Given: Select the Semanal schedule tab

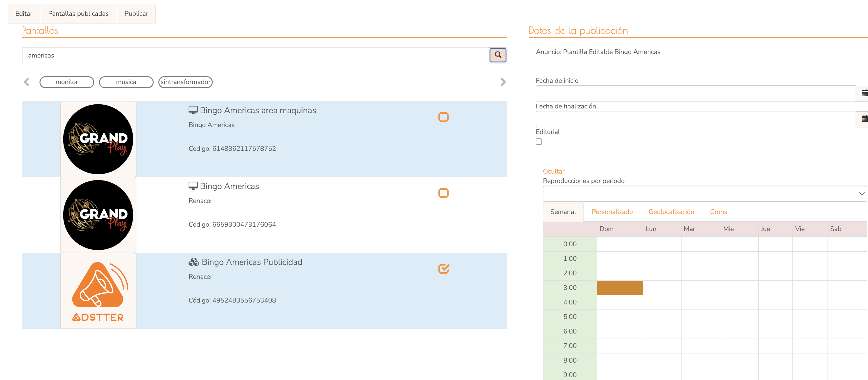Looking at the screenshot, I should tap(563, 212).
